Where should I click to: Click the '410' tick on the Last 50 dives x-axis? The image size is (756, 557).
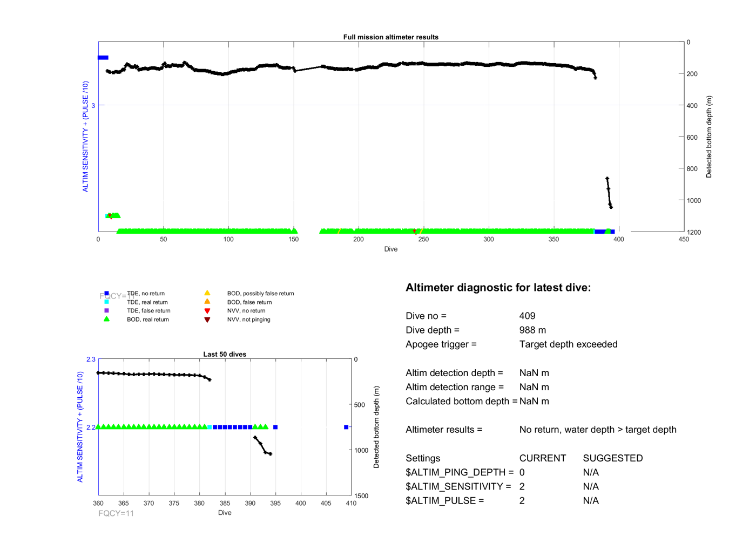tap(351, 504)
